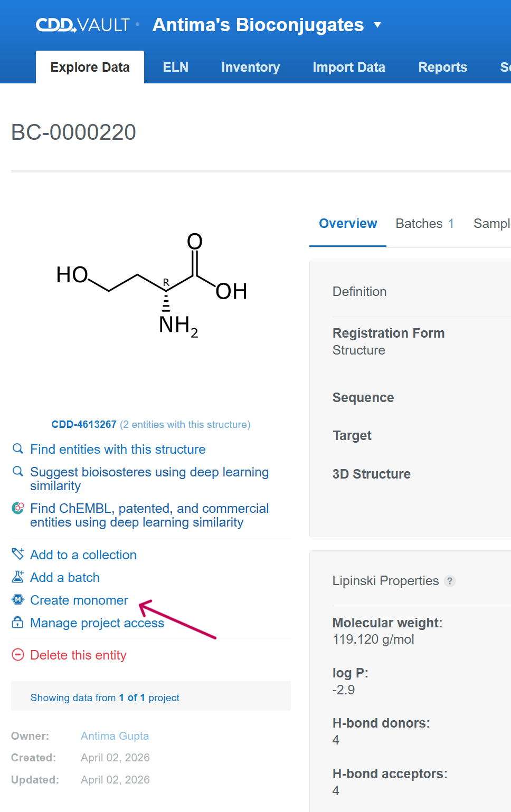Click the lock icon for Manage project access

click(x=18, y=622)
